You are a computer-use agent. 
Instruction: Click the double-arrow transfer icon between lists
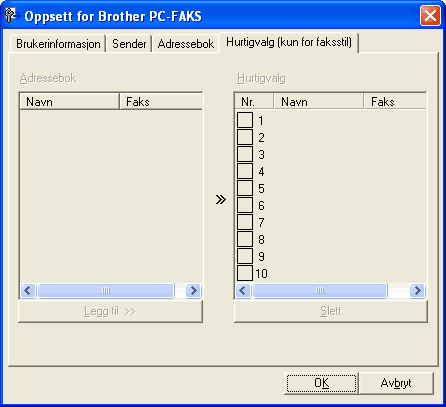coord(220,200)
